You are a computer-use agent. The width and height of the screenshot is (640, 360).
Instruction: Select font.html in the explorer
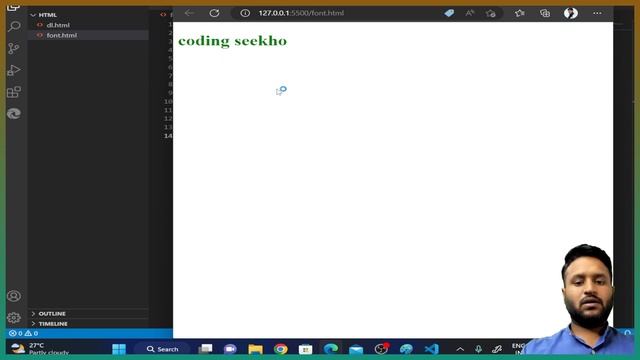62,36
